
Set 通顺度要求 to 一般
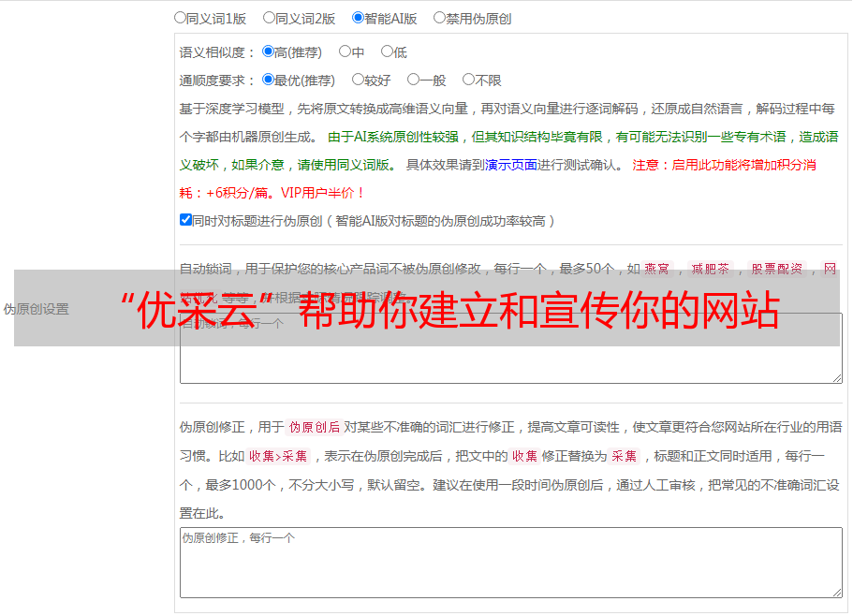[414, 80]
